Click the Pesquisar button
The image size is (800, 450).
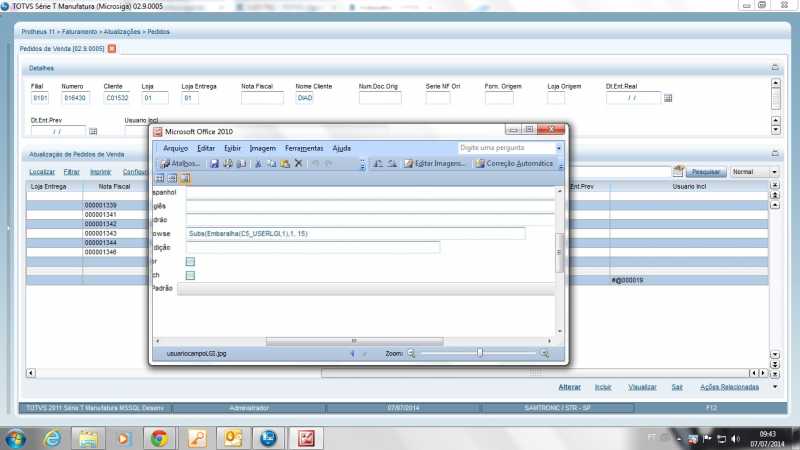pos(706,172)
